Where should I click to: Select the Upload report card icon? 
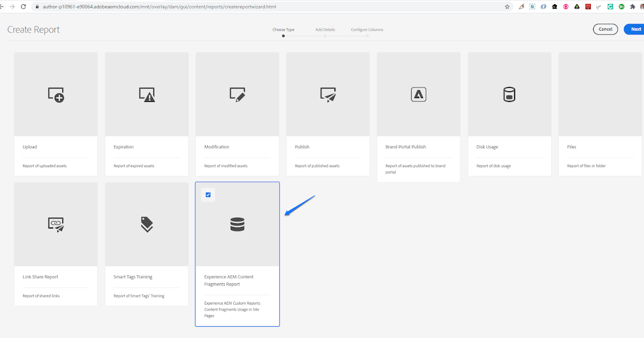55,94
